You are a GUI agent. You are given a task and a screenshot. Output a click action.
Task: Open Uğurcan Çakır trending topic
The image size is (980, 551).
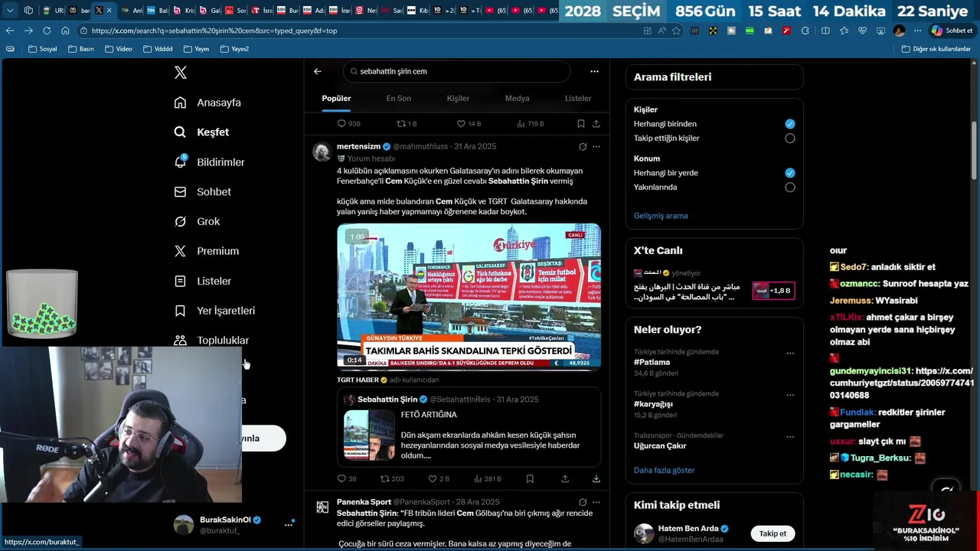(660, 446)
